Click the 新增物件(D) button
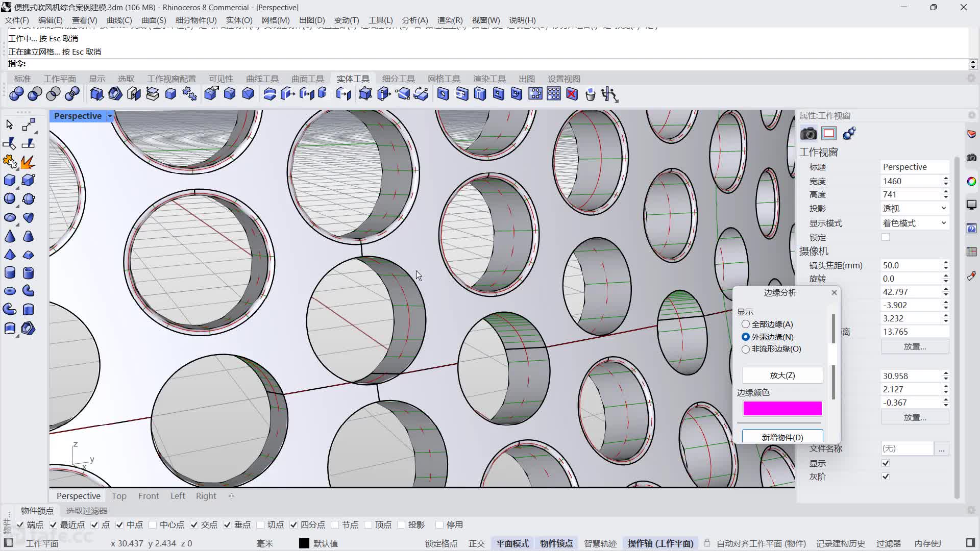 coord(782,437)
